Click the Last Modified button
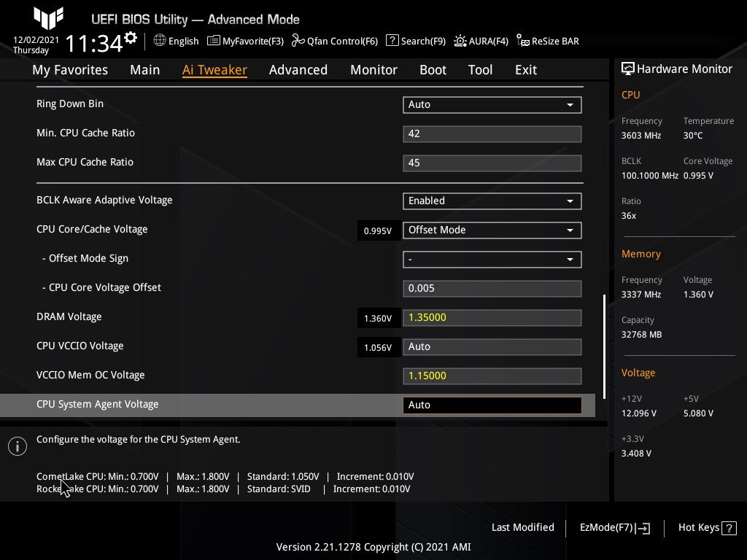 522,527
